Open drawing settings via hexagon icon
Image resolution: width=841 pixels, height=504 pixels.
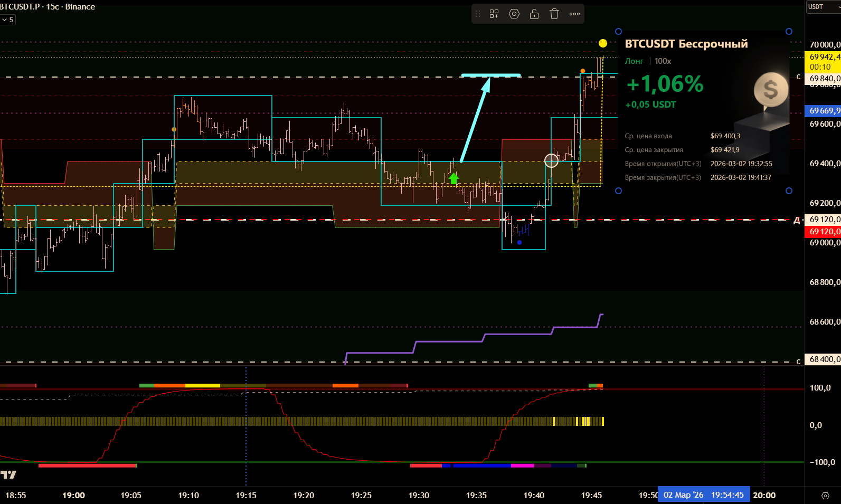click(x=514, y=14)
